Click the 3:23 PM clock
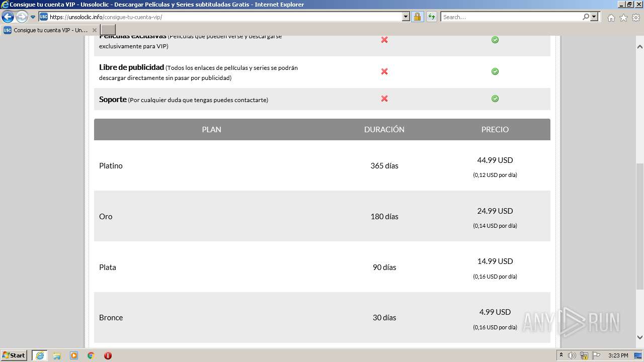The height and width of the screenshot is (362, 644). pos(618,355)
